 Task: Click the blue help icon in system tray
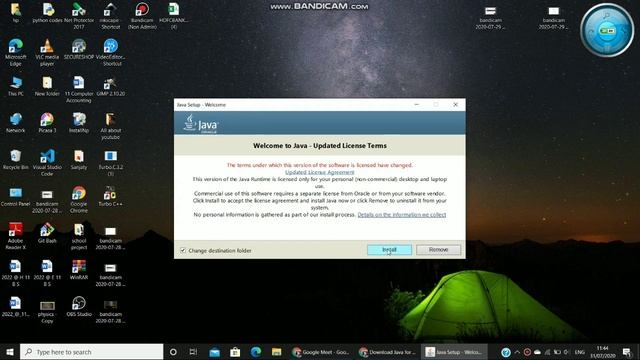tap(506, 352)
